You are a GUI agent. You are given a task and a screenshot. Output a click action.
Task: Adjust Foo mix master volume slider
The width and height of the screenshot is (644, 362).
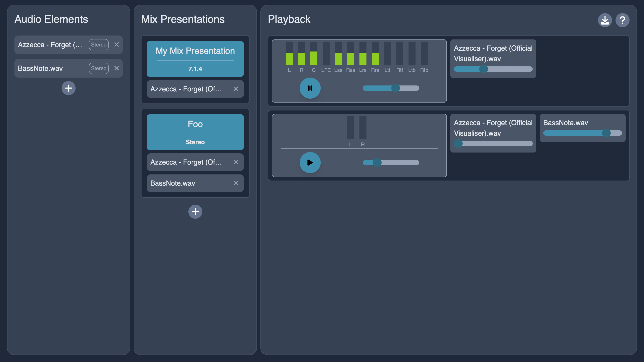377,163
